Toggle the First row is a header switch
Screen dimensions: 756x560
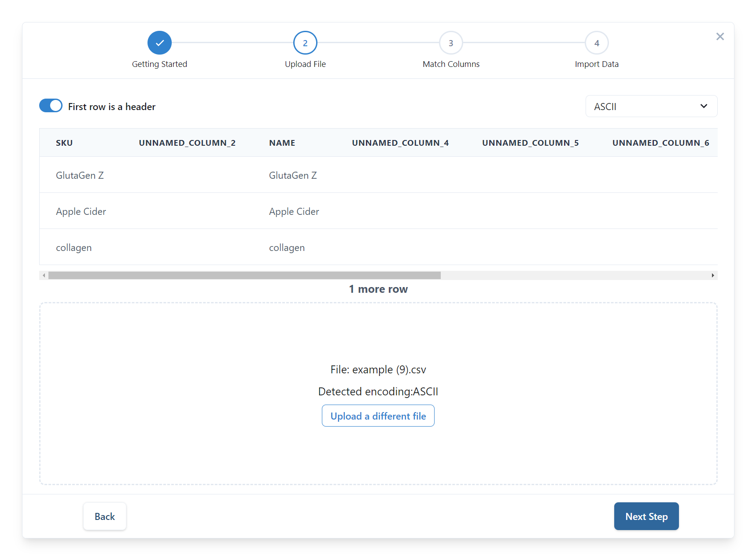pos(51,106)
